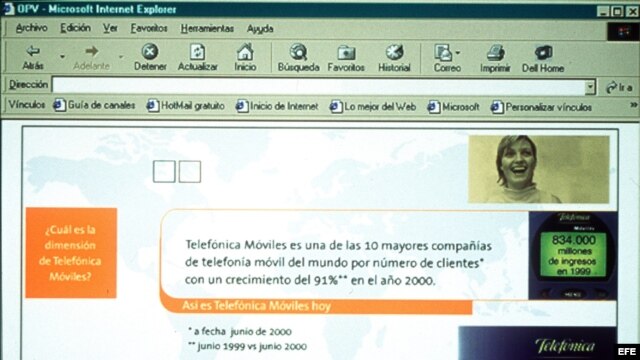Open the Favoritos toolbar button
The width and height of the screenshot is (640, 360).
pyautogui.click(x=346, y=58)
